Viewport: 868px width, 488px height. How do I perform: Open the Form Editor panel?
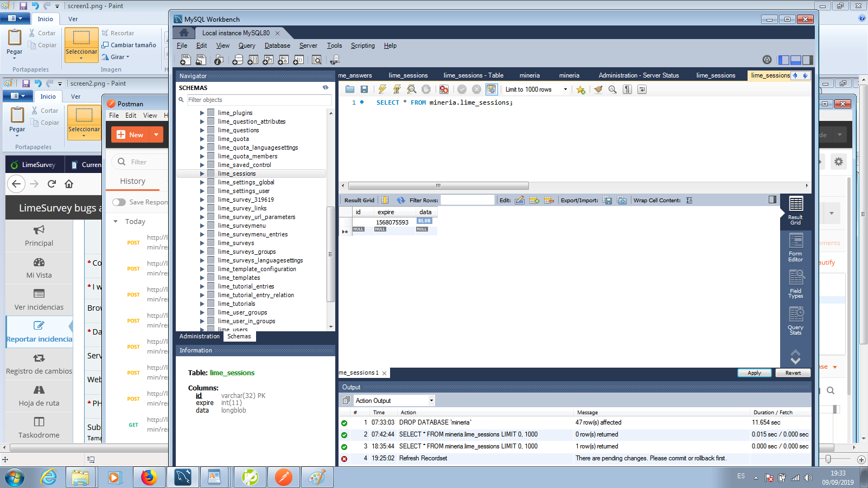[x=795, y=248]
